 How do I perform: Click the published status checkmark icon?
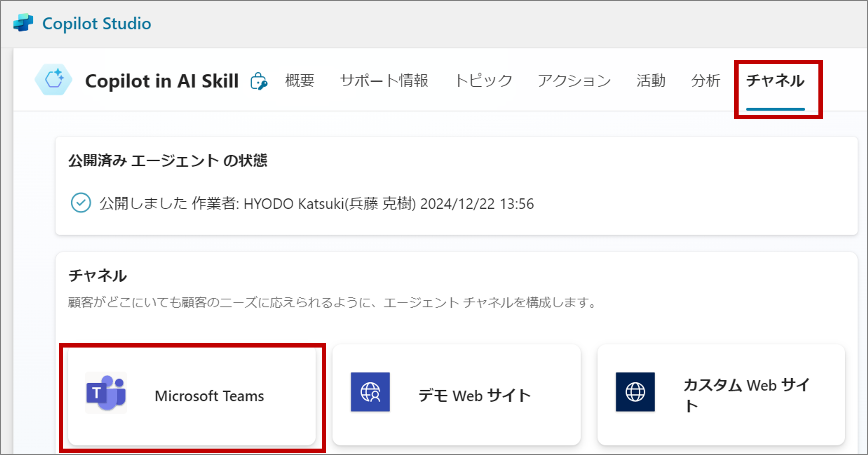pyautogui.click(x=81, y=203)
